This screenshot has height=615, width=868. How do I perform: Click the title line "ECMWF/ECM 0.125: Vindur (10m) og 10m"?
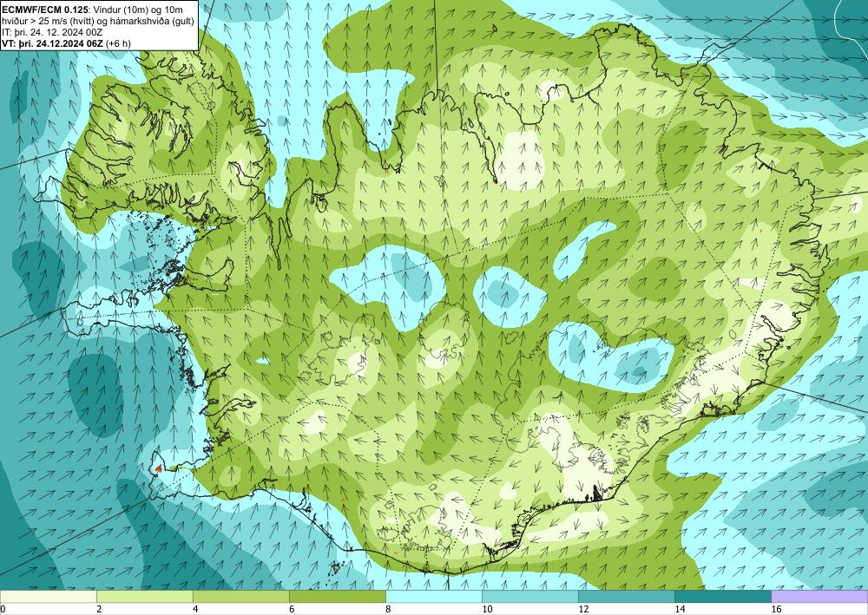pyautogui.click(x=93, y=9)
